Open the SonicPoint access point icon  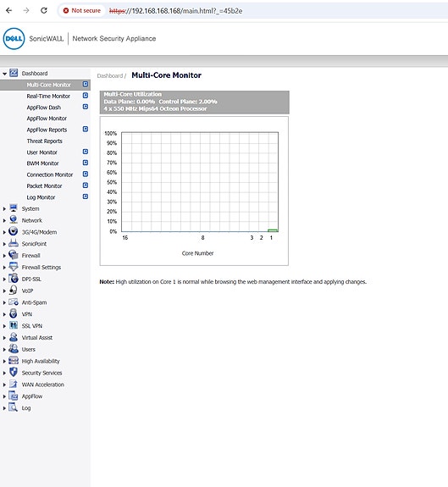pos(13,243)
